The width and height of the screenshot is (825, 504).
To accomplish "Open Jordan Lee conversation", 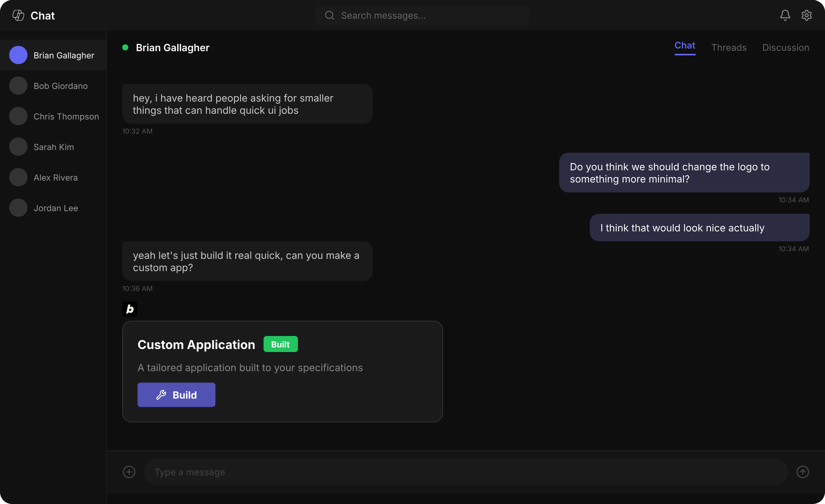I will (53, 208).
